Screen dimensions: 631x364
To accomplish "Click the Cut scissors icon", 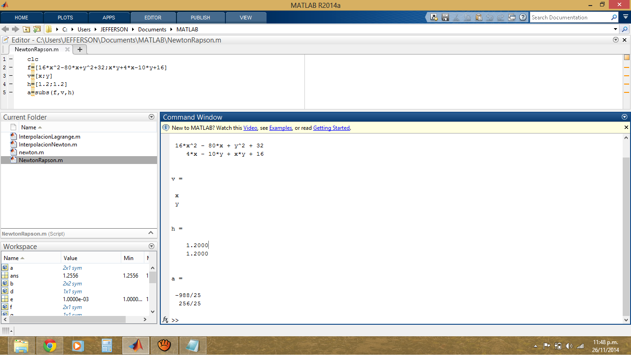I will [x=456, y=18].
